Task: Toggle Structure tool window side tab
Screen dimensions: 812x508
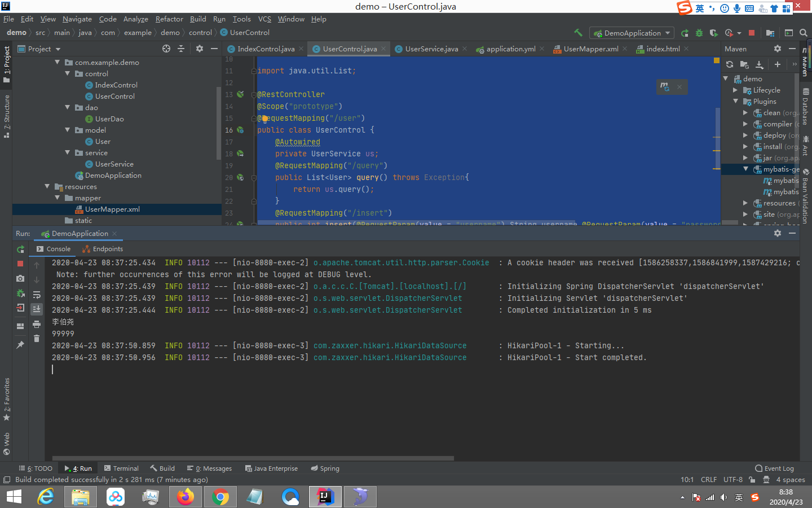Action: (x=6, y=117)
